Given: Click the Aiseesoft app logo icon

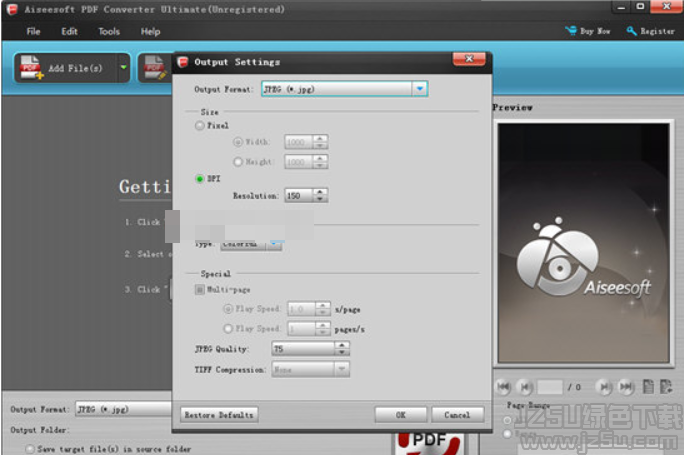Looking at the screenshot, I should pos(12,9).
